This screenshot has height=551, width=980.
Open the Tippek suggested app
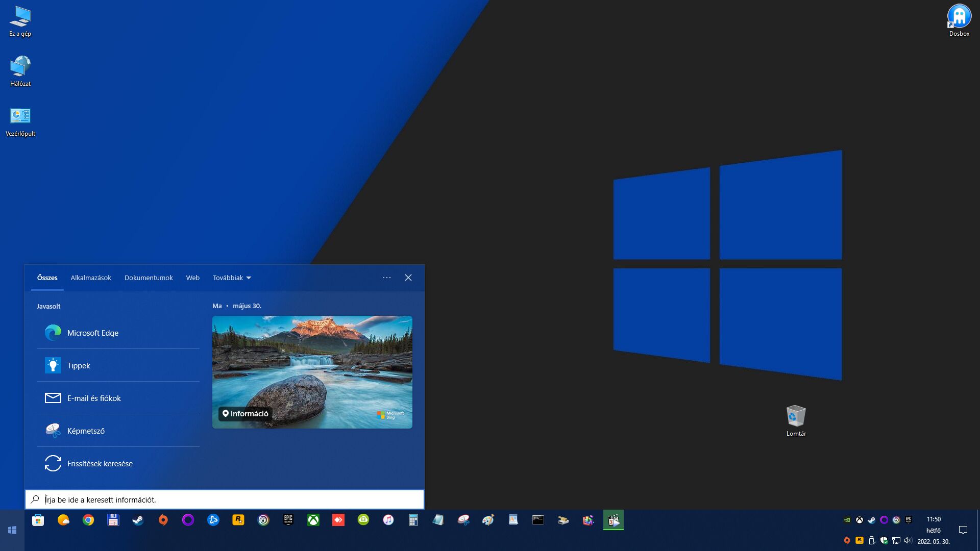coord(79,365)
